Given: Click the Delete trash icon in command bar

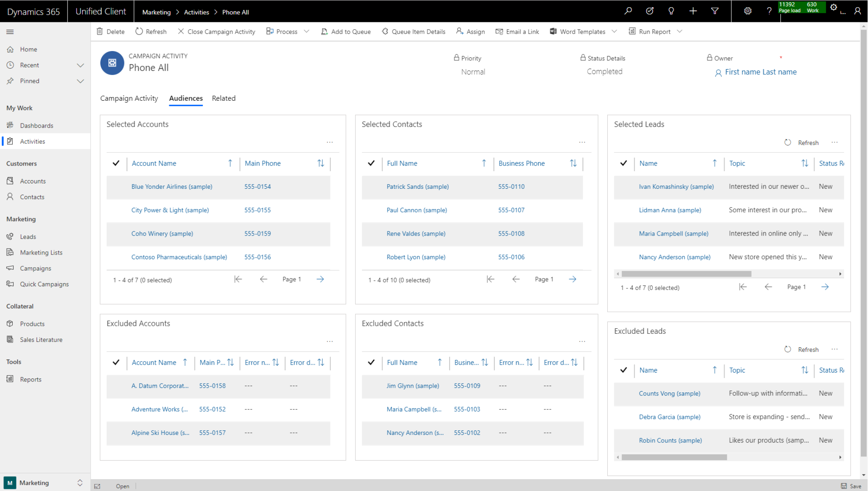Looking at the screenshot, I should tap(100, 32).
